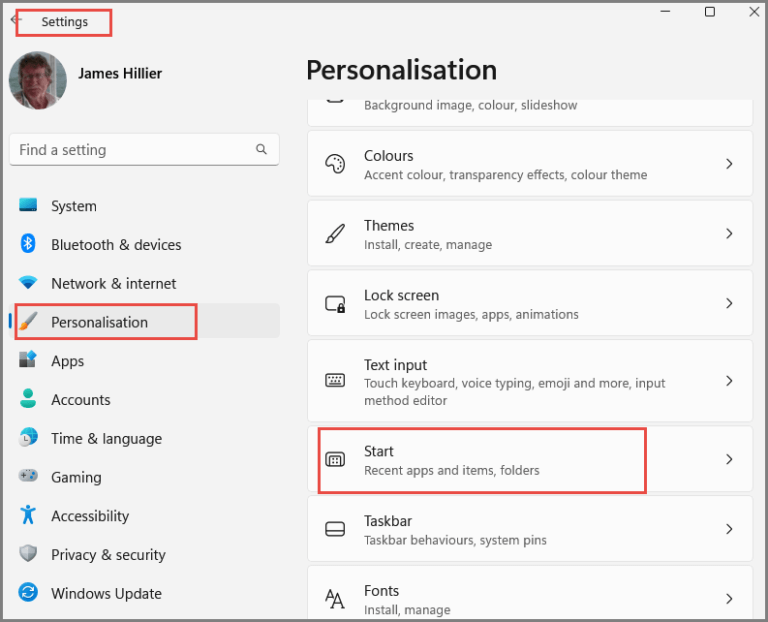
Task: Click the Accessibility figure icon
Action: [28, 515]
